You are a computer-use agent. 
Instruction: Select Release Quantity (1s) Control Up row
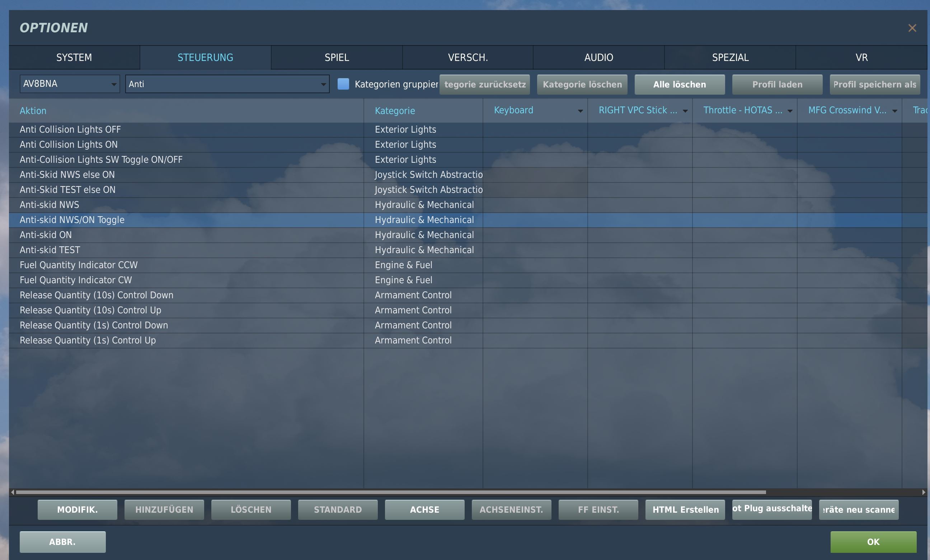tap(468, 341)
